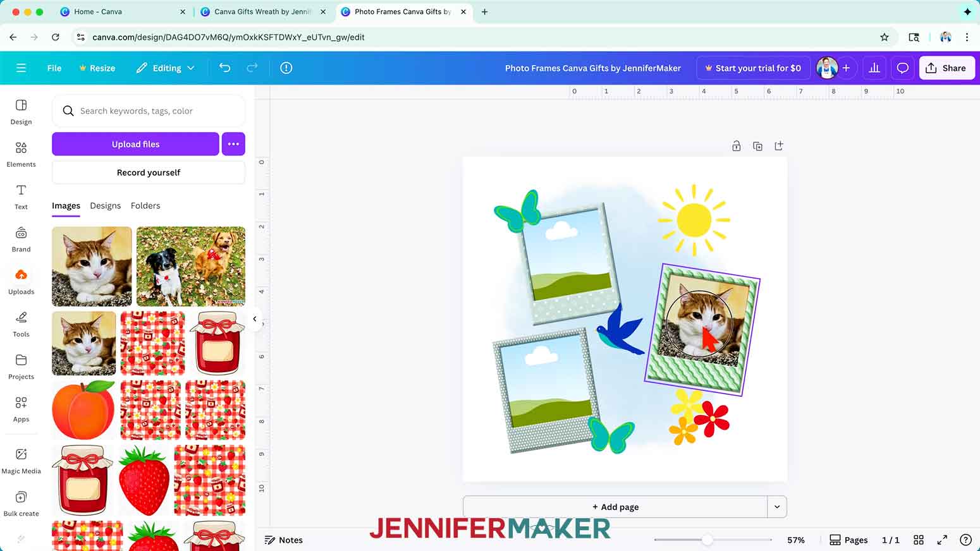This screenshot has height=551, width=980.
Task: Add a new page with the plus-page icon
Action: (x=779, y=146)
